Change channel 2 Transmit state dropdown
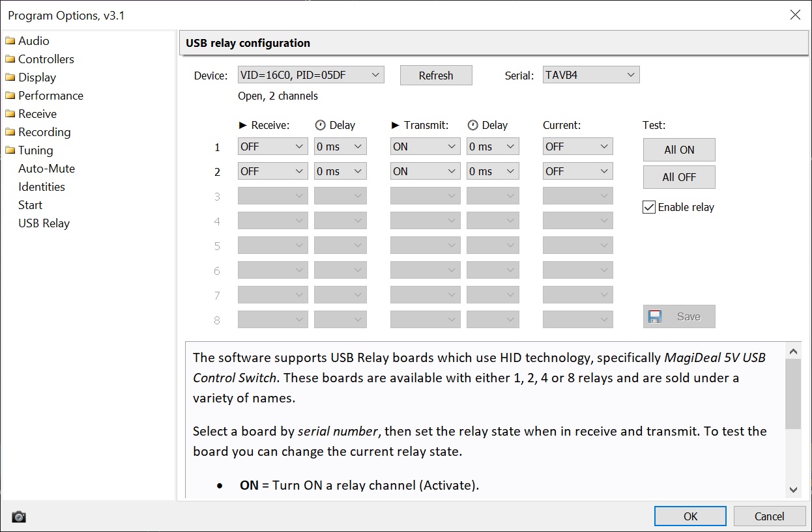Viewport: 812px width, 532px height. tap(425, 171)
